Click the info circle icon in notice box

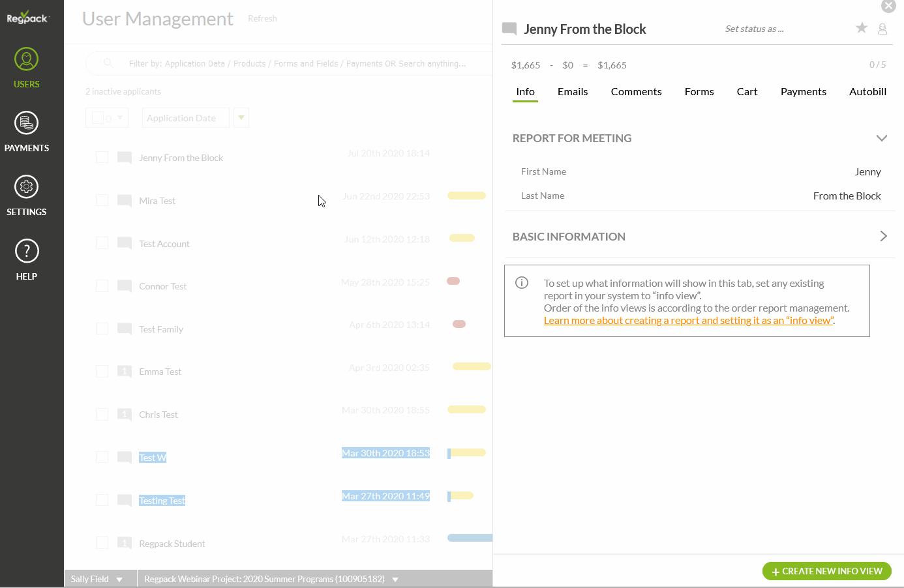[x=522, y=283]
